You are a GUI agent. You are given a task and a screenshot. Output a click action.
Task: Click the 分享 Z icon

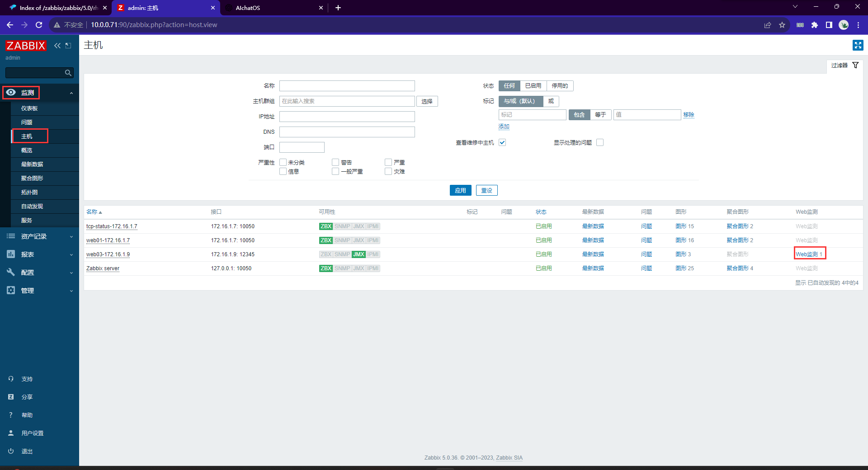pyautogui.click(x=11, y=397)
